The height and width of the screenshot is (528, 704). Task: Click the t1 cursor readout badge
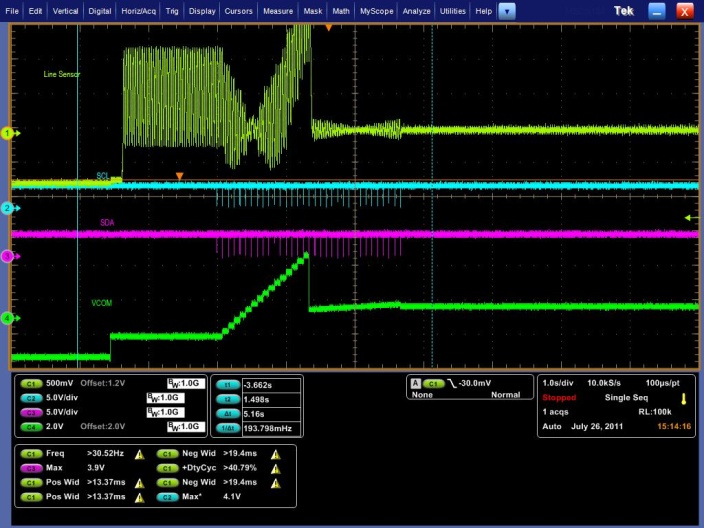point(228,383)
